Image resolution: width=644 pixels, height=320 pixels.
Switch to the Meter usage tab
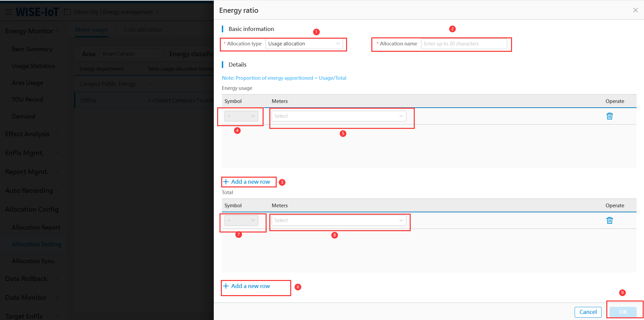pyautogui.click(x=91, y=30)
